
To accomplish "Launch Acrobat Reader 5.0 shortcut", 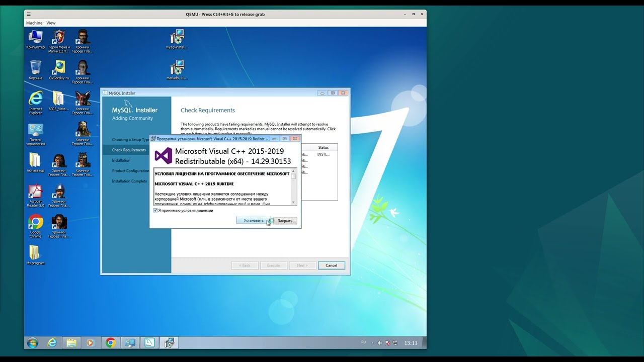I will [x=35, y=196].
